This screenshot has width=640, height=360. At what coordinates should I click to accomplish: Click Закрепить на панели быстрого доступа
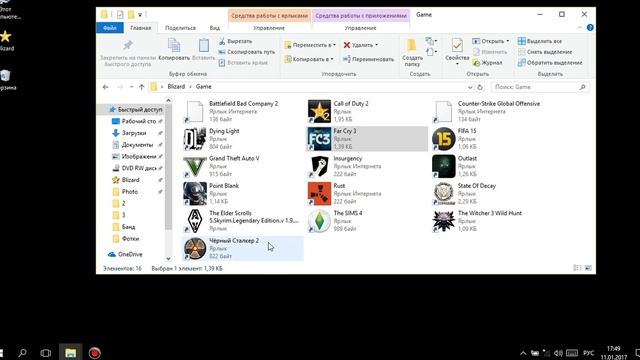pyautogui.click(x=128, y=52)
